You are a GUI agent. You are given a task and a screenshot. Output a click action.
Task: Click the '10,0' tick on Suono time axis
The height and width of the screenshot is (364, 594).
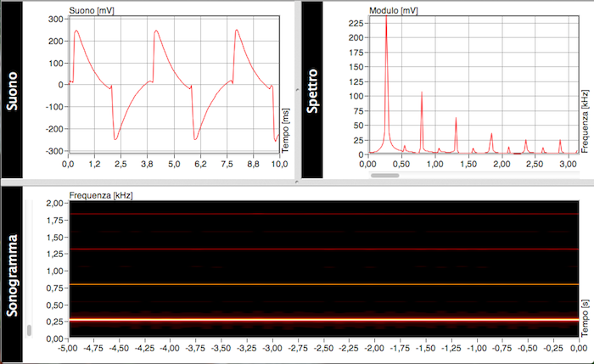(279, 164)
